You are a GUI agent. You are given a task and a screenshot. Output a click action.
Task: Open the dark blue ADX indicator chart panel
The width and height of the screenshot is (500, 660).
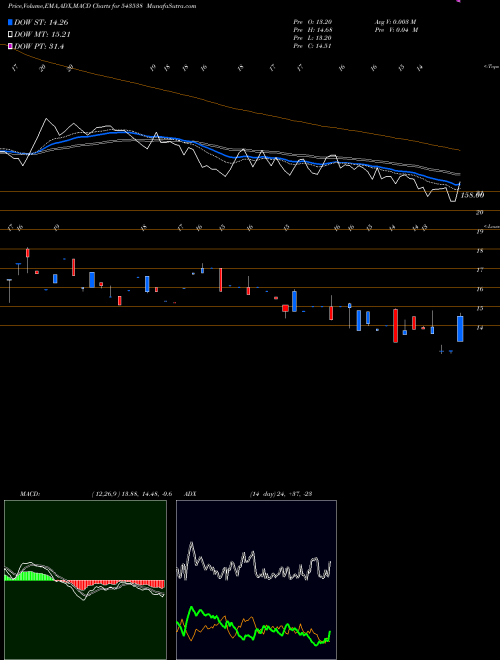[x=256, y=580]
